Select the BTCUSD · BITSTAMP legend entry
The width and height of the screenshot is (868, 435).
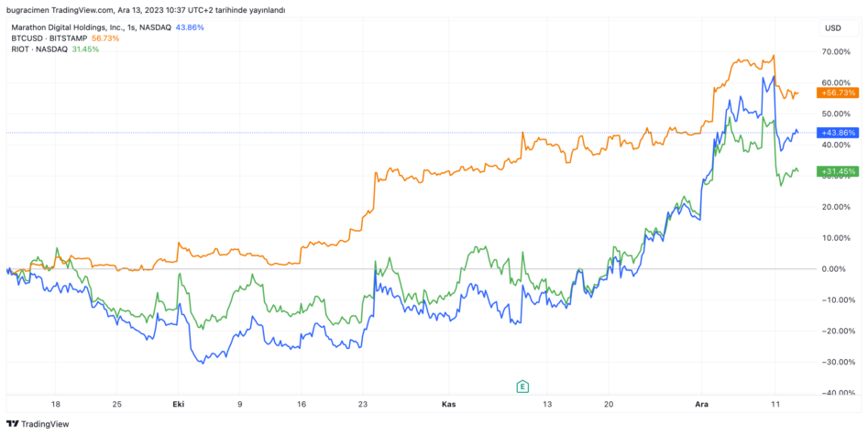(x=49, y=38)
